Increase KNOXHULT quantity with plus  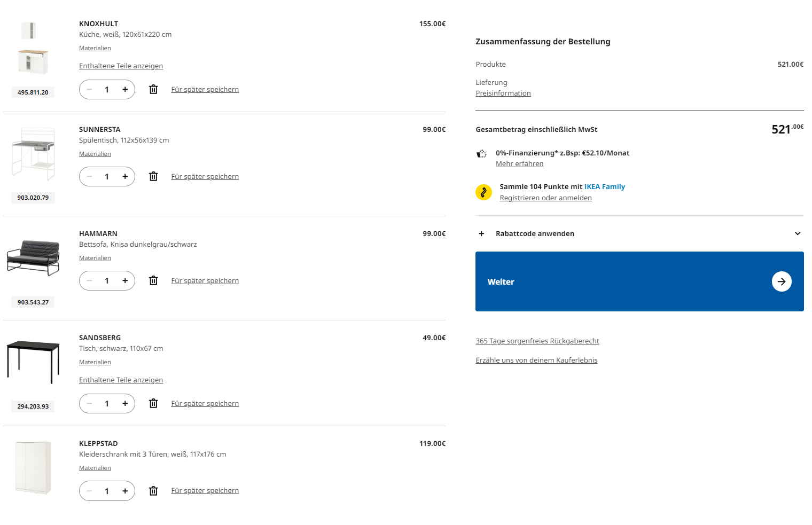click(x=125, y=89)
